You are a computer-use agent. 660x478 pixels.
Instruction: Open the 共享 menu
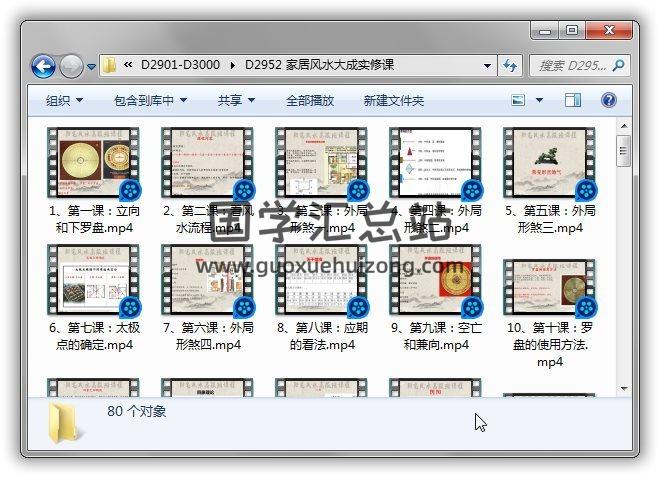(236, 100)
